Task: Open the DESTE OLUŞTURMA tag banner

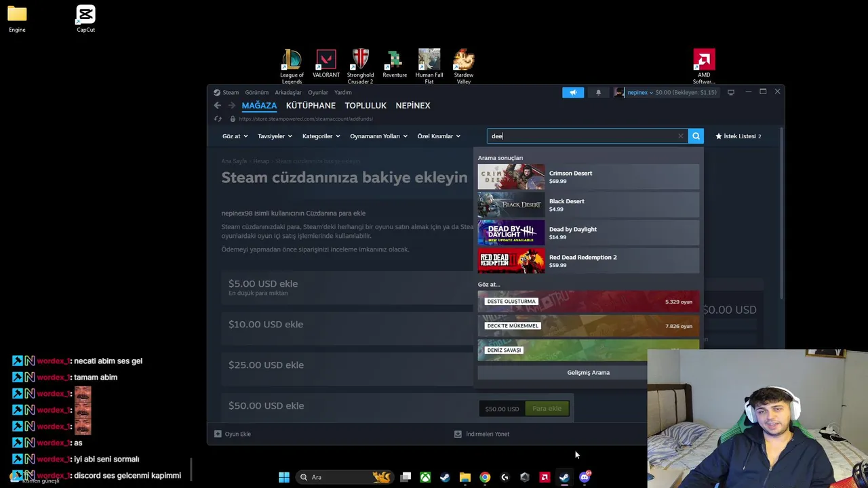Action: (x=589, y=302)
